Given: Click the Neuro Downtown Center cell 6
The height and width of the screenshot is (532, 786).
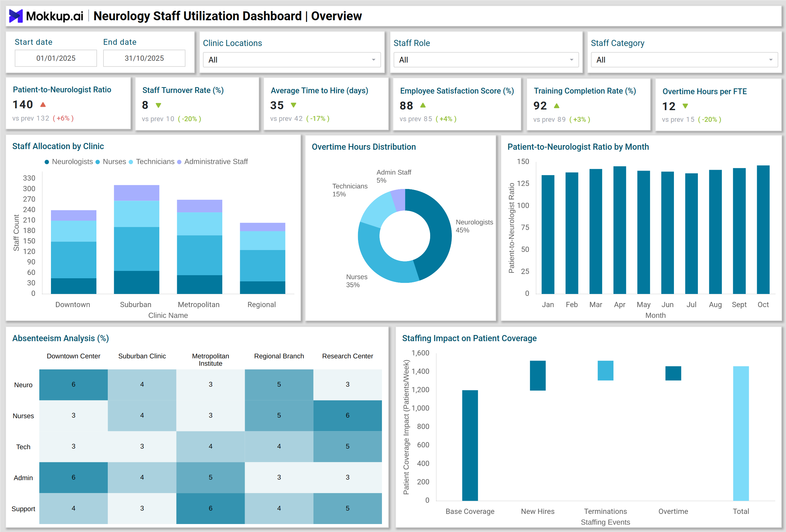Looking at the screenshot, I should tap(73, 385).
